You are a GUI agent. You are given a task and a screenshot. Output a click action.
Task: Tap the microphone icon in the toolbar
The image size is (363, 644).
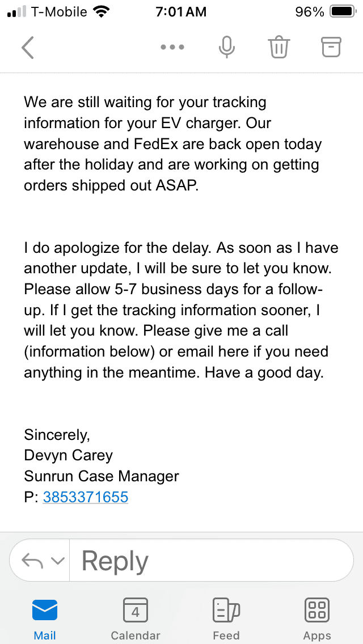coord(227,48)
